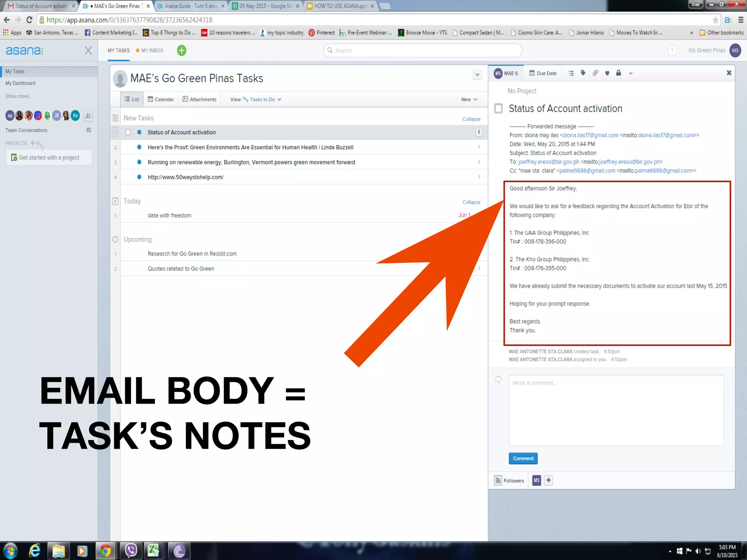The image size is (747, 560).
Task: Expand the MAE's Go Green Pinas Tasks header dropdown
Action: [477, 75]
